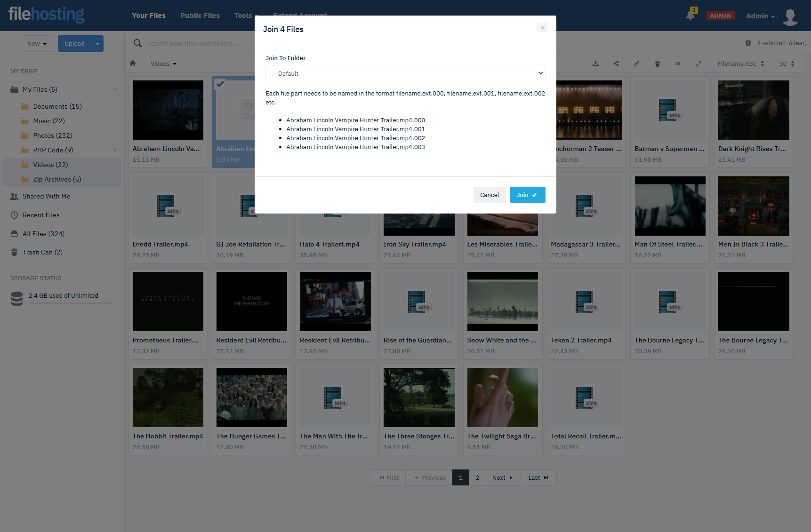Click the notification bell icon
Screen dimensions: 811x532
coord(690,15)
